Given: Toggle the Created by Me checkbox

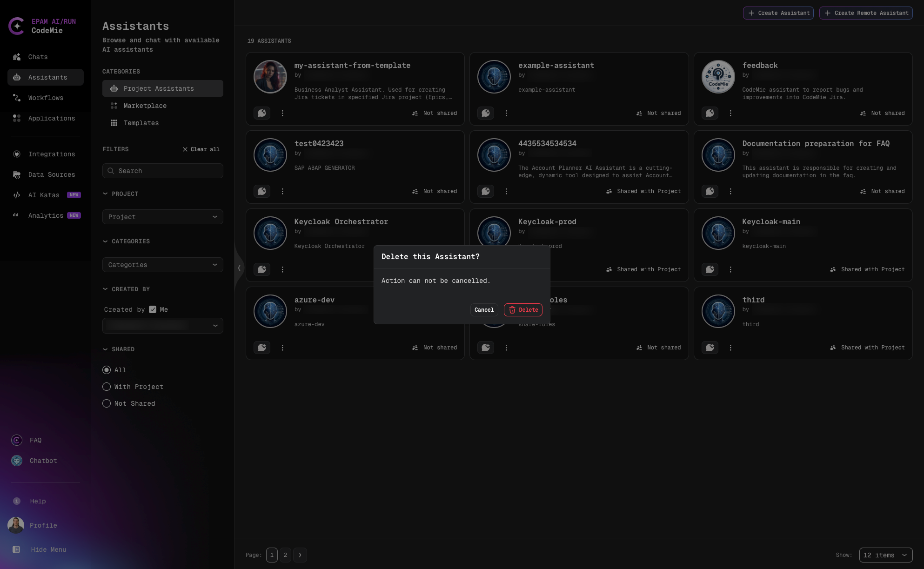Looking at the screenshot, I should coord(153,309).
